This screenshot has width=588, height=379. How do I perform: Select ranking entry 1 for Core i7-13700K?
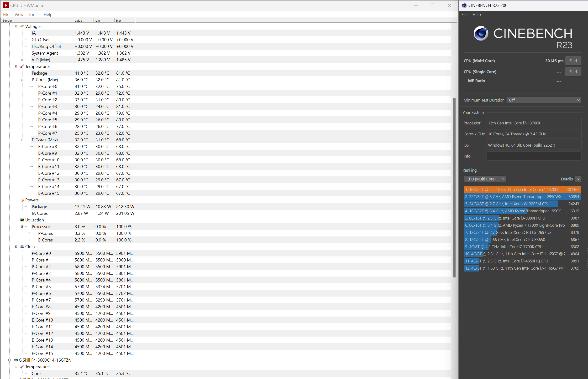522,189
